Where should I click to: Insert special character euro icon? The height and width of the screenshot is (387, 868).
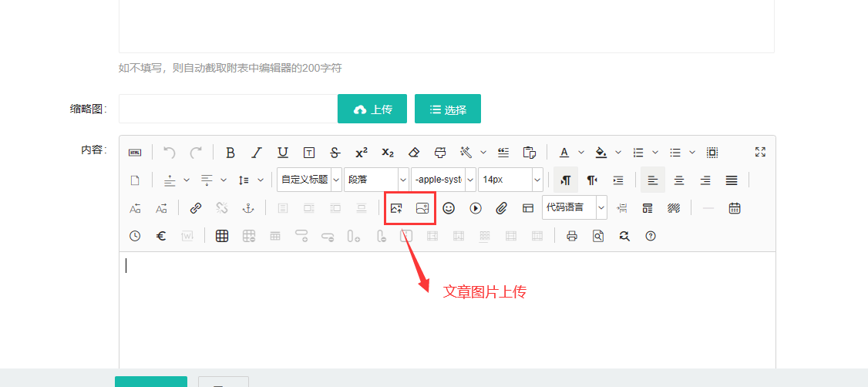point(161,236)
